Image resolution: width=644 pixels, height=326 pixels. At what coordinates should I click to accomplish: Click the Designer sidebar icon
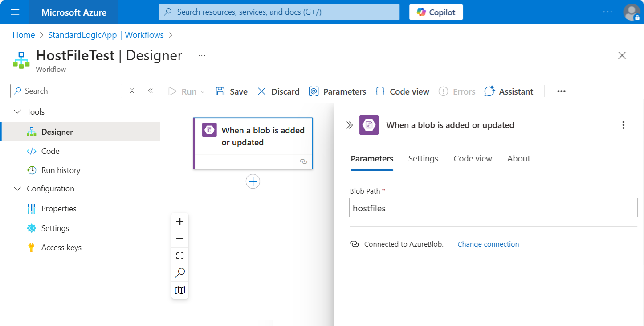(31, 132)
